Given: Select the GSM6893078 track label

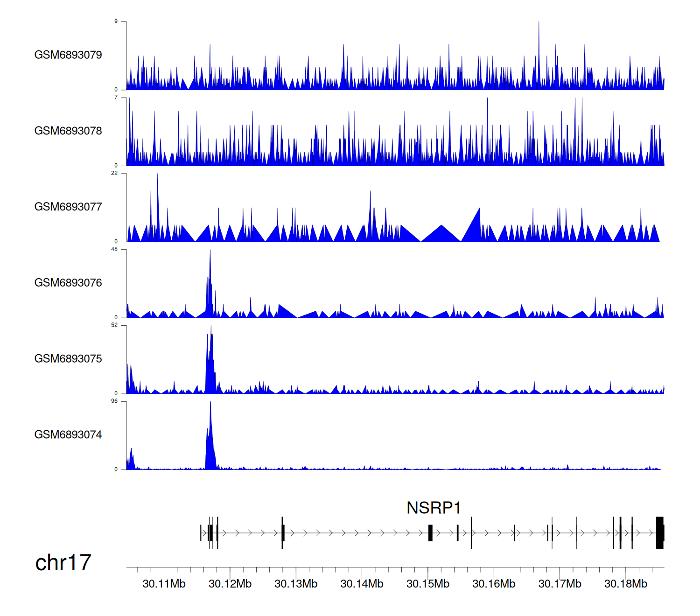Looking at the screenshot, I should pyautogui.click(x=68, y=131).
